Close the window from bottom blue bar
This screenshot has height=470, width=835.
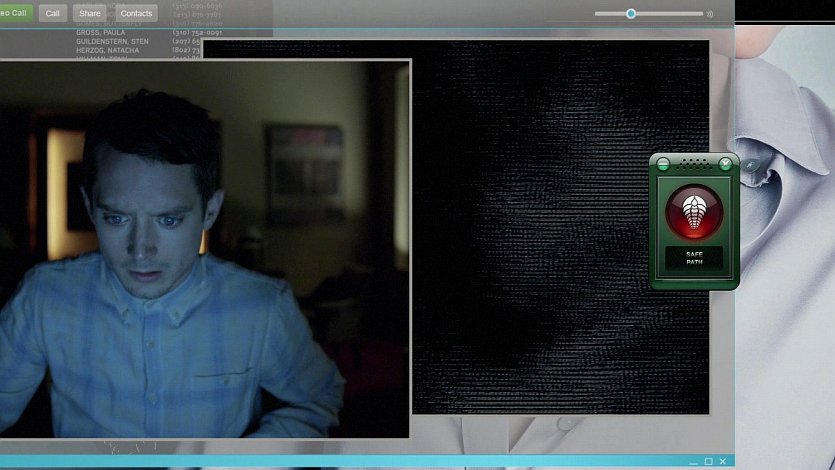click(x=723, y=461)
